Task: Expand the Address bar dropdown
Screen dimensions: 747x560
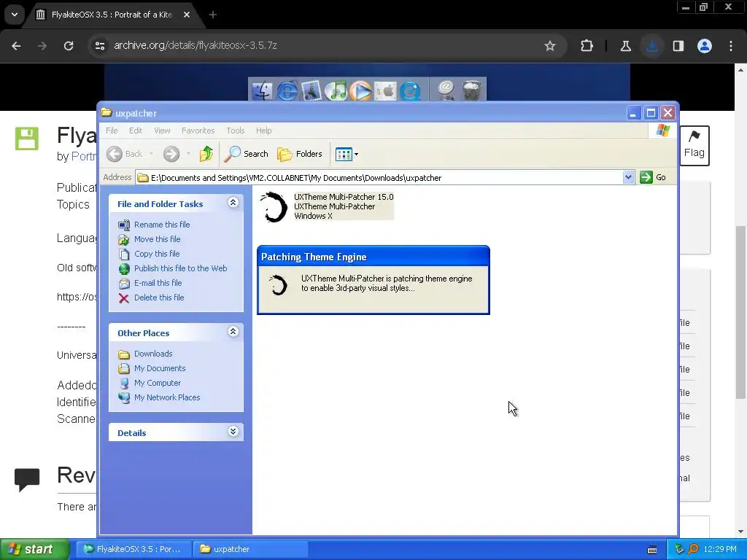Action: point(628,178)
